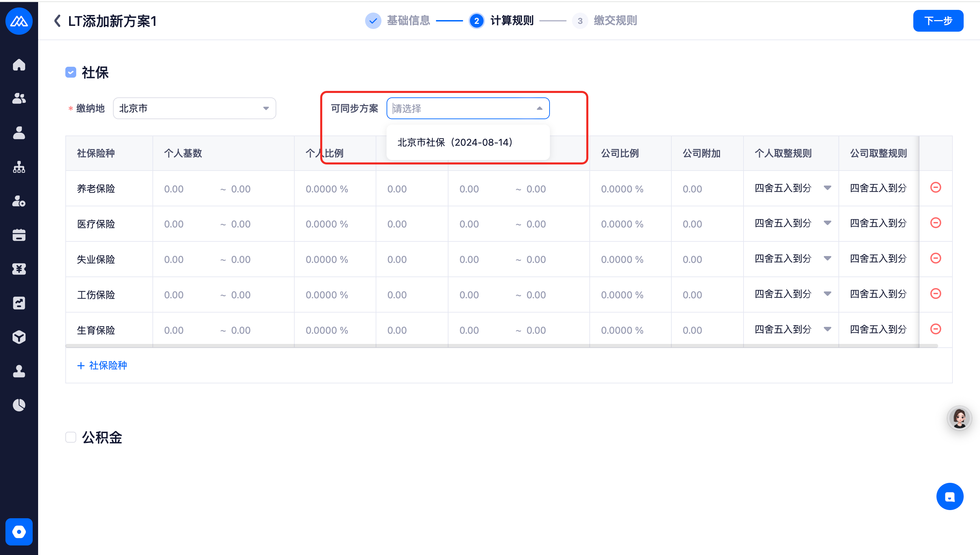The height and width of the screenshot is (555, 980).
Task: Delete the 生育保险 row using minus icon
Action: [935, 329]
